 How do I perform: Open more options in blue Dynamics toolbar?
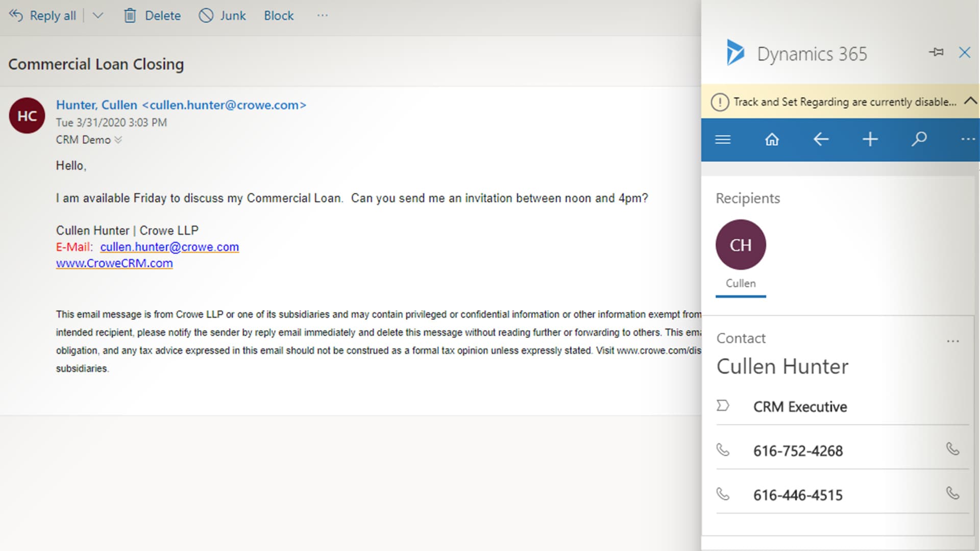point(967,139)
